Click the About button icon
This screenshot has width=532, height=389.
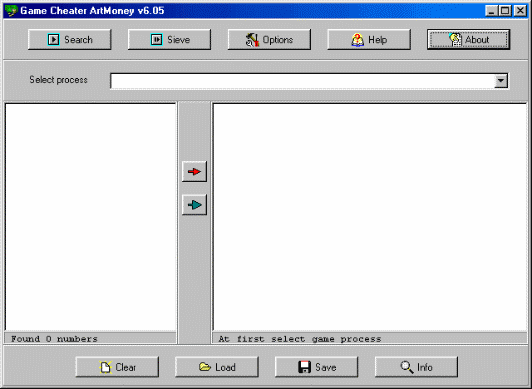pyautogui.click(x=455, y=39)
